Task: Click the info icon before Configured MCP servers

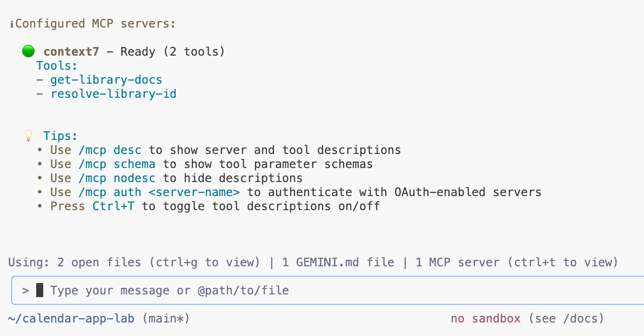Action: click(x=11, y=24)
